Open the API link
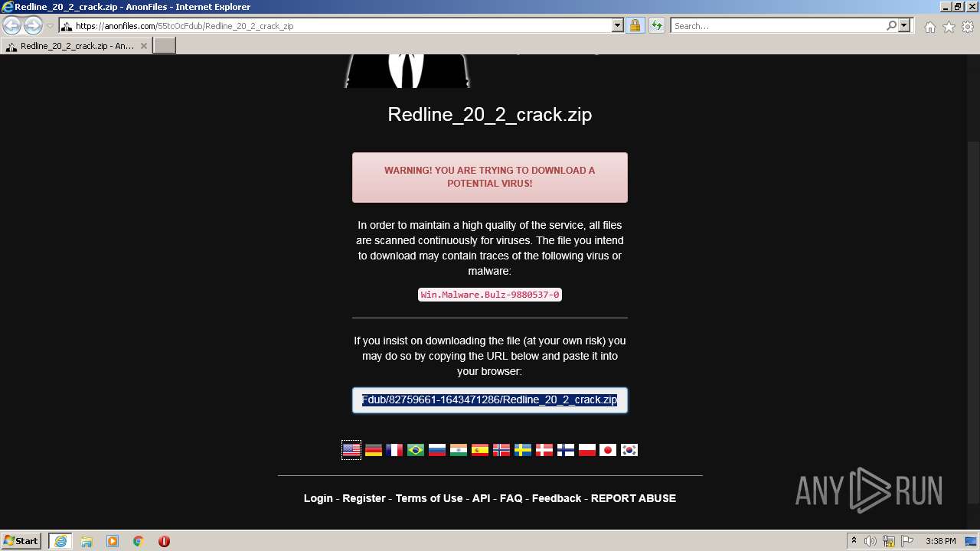 point(481,498)
